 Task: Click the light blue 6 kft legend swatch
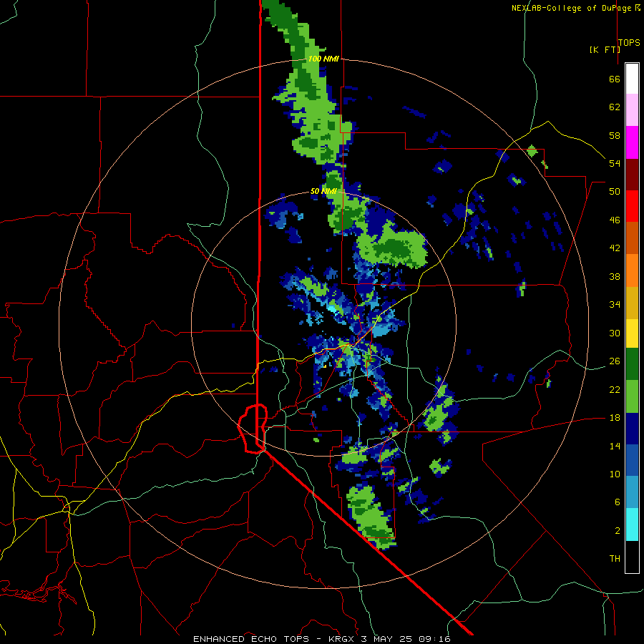tap(632, 492)
